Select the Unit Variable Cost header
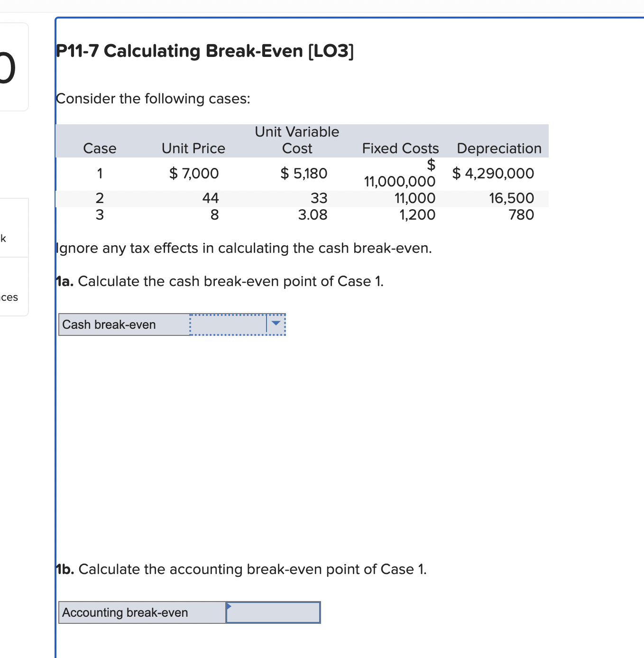Screen dimensions: 644x658 point(297,140)
